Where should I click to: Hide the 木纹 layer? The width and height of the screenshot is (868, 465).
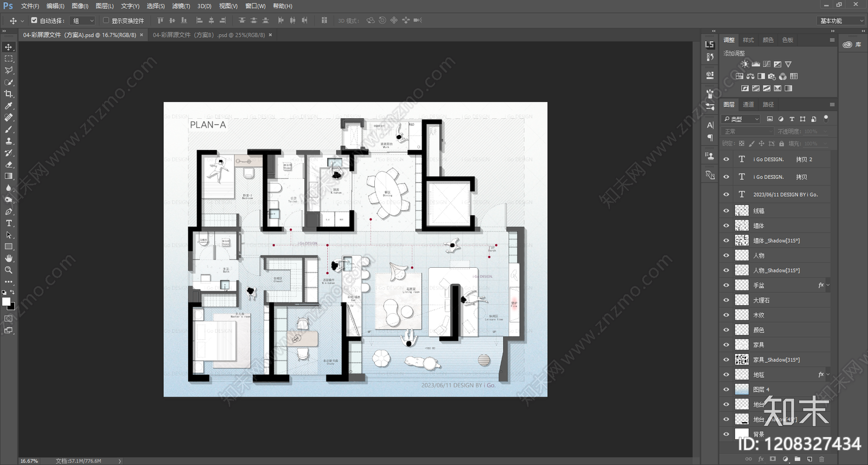[x=726, y=315]
